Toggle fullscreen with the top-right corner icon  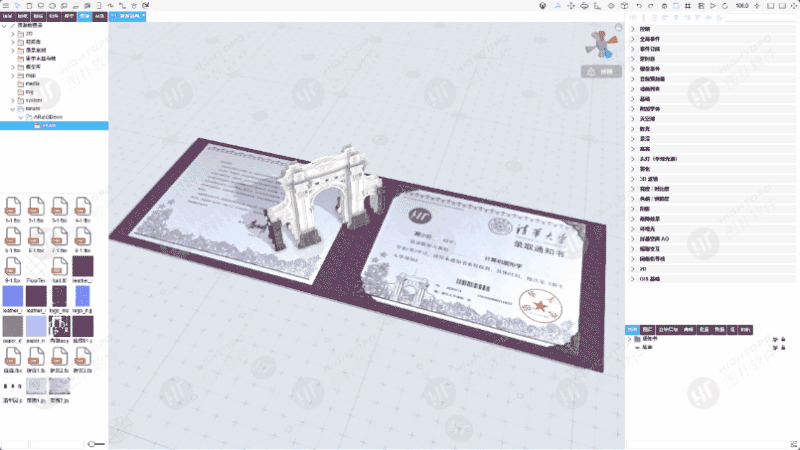[794, 6]
